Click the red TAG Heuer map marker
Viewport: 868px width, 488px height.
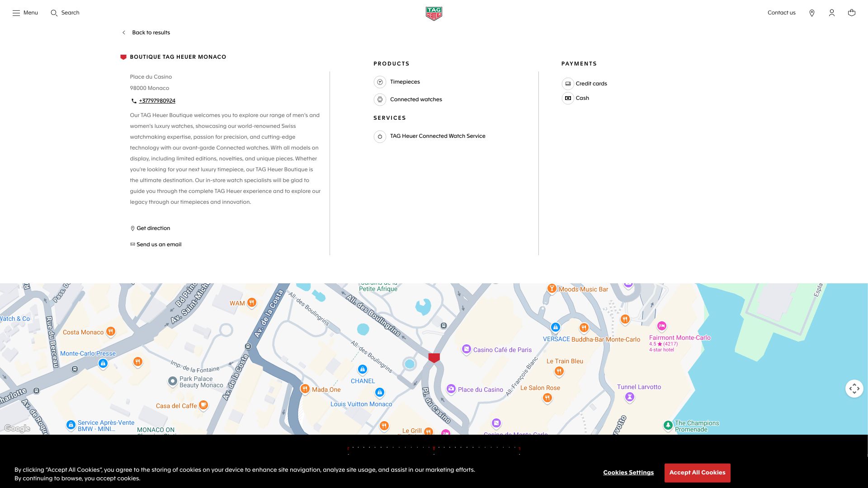point(434,358)
